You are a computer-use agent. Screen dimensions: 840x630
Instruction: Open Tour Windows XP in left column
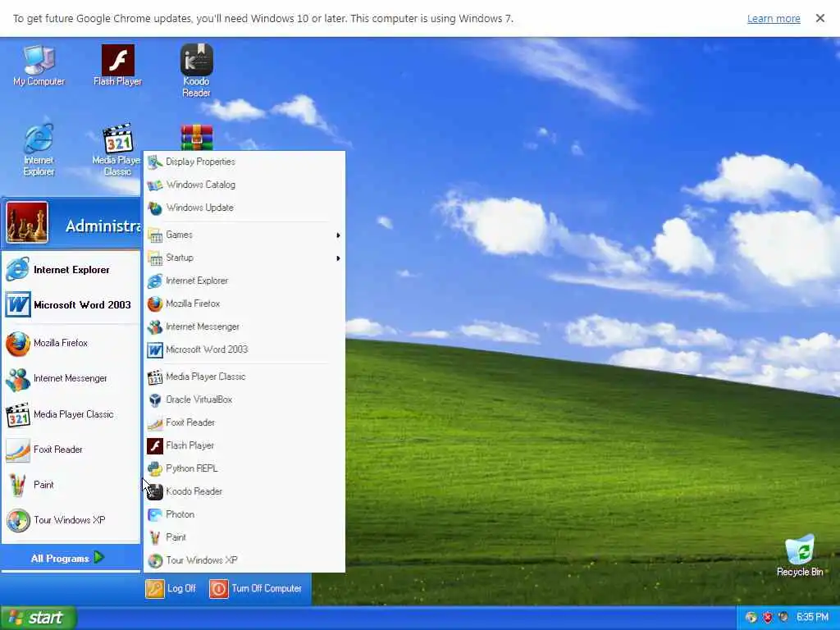pyautogui.click(x=71, y=520)
